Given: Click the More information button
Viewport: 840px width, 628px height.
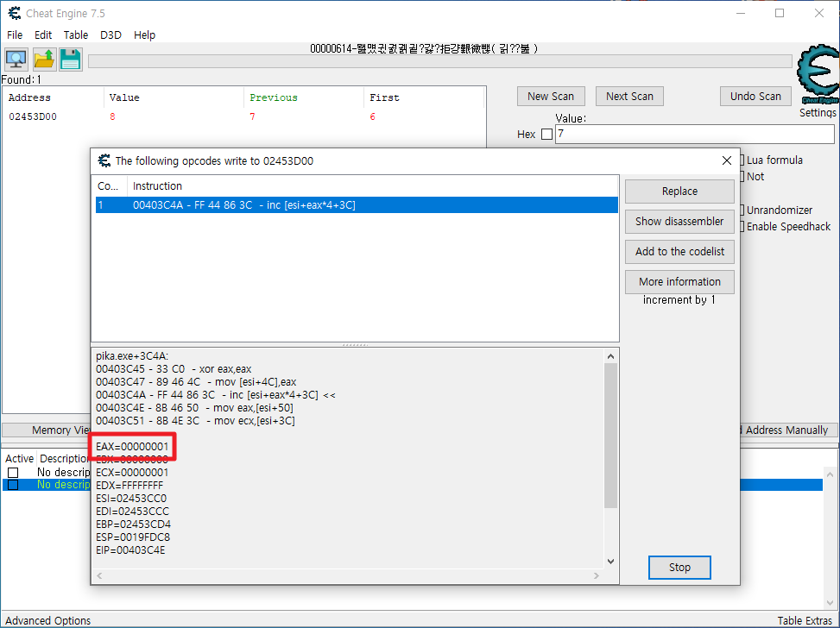Looking at the screenshot, I should [679, 281].
